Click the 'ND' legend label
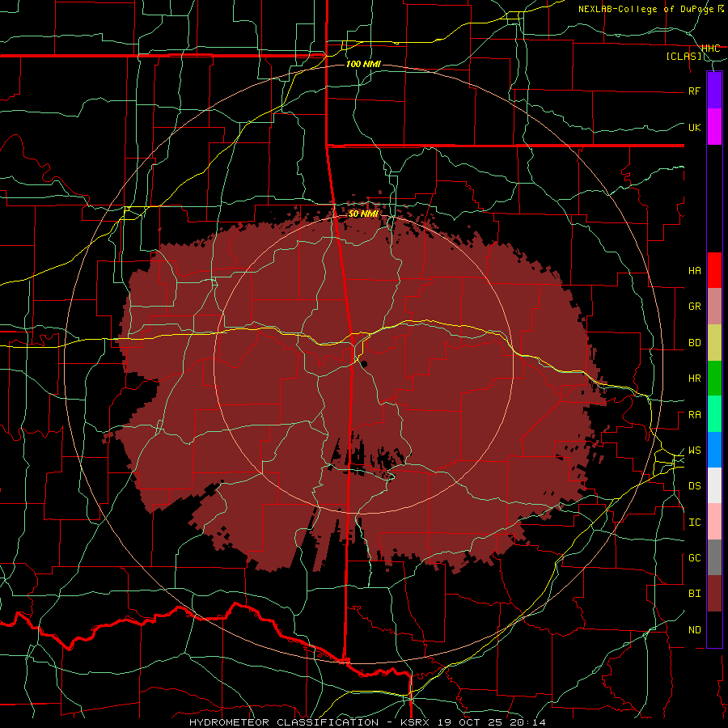This screenshot has width=728, height=728. [694, 630]
